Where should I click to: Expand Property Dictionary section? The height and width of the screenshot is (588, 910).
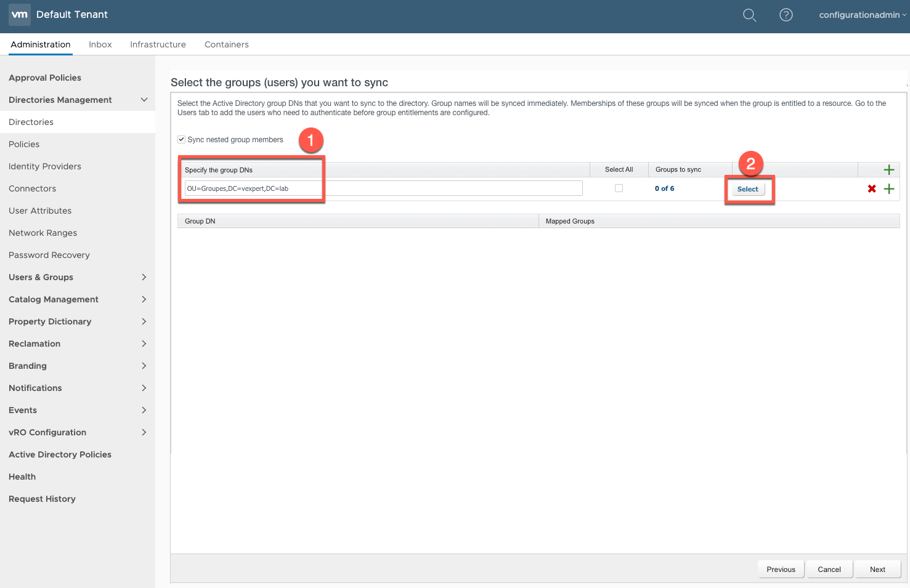coord(144,321)
